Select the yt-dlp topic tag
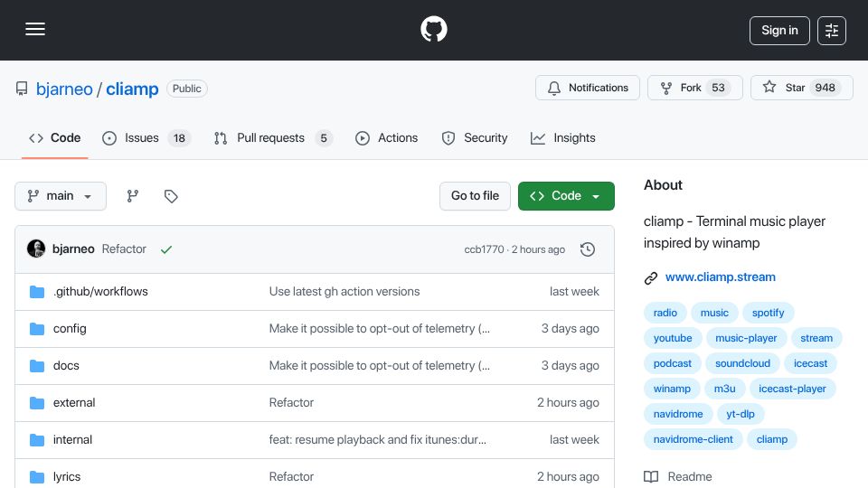This screenshot has width=868, height=488. coord(741,414)
